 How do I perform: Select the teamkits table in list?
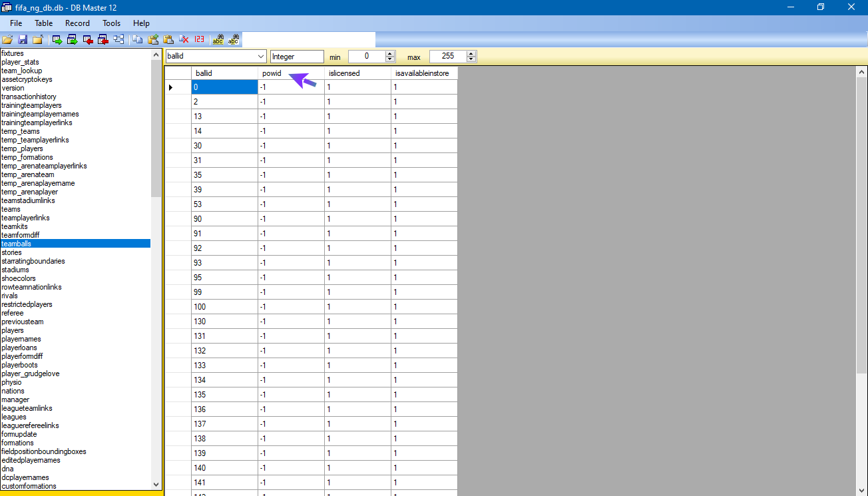(75, 226)
